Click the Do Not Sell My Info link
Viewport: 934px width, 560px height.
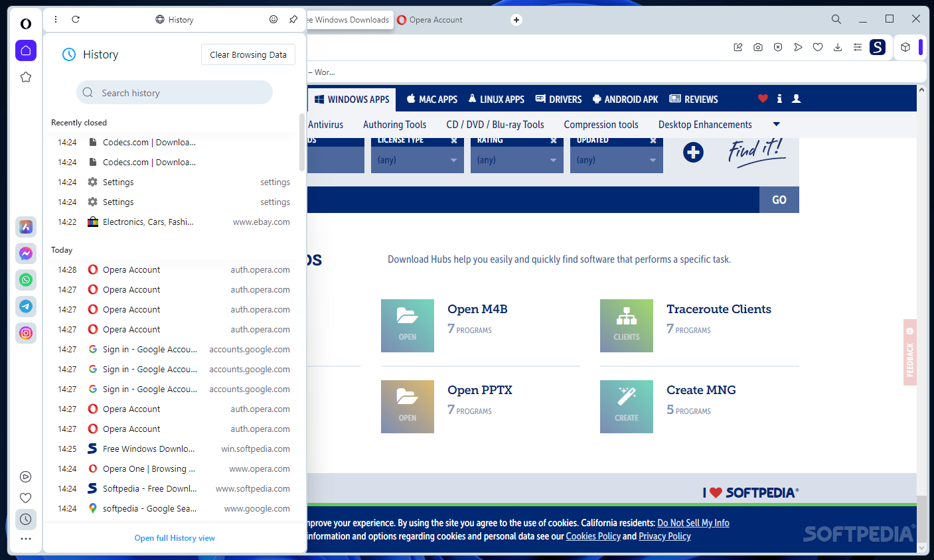pyautogui.click(x=693, y=523)
